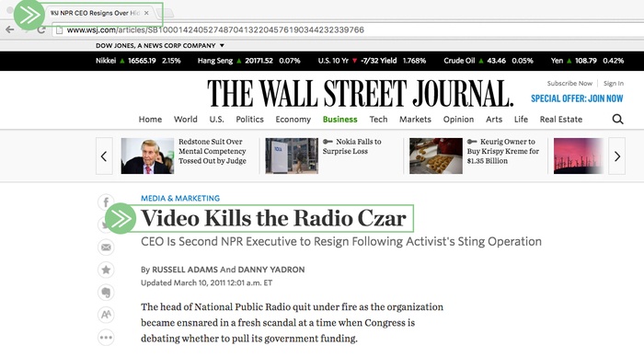The width and height of the screenshot is (644, 357).
Task: Show next stories in the carousel
Action: (x=617, y=156)
